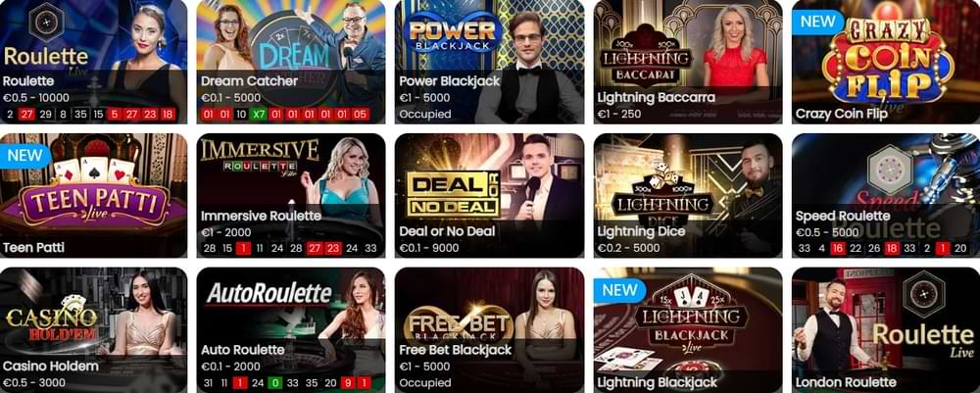
Task: Launch the Casino Holdem game
Action: pos(93,330)
